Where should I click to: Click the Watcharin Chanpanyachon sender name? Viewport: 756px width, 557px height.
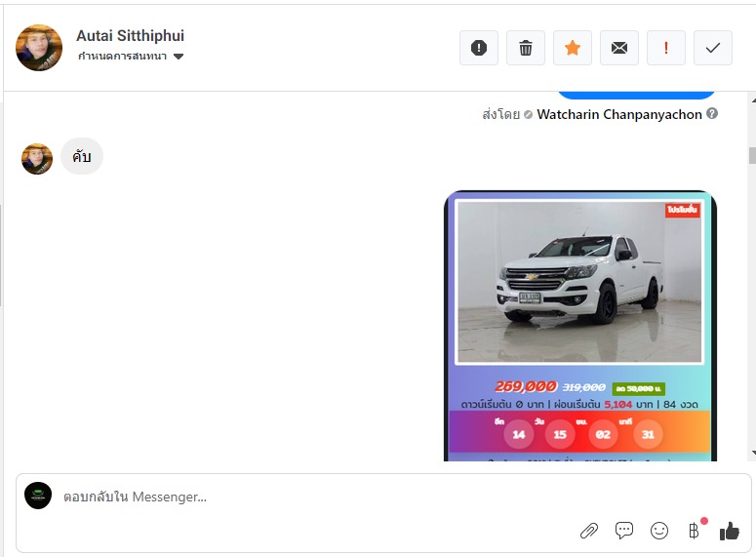click(x=618, y=114)
